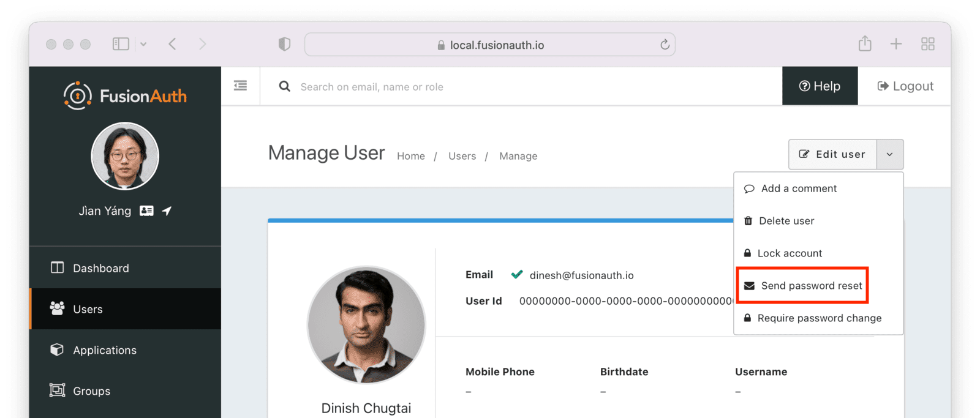Select Lock account menu option

click(790, 253)
